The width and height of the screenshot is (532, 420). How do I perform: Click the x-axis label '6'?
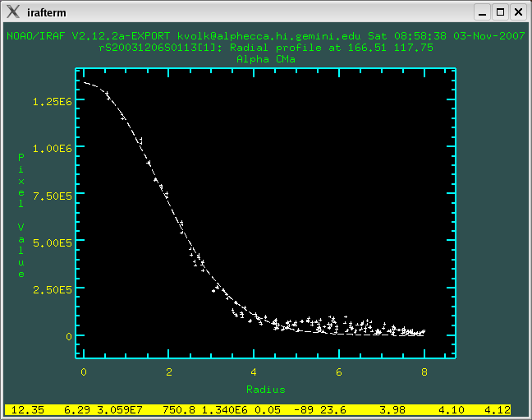coord(339,372)
